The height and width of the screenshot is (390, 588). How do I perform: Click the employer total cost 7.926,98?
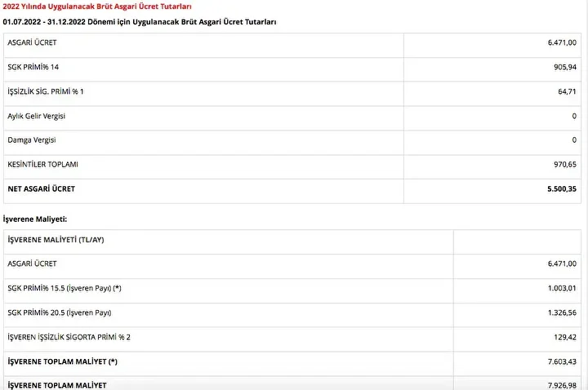[561, 384]
